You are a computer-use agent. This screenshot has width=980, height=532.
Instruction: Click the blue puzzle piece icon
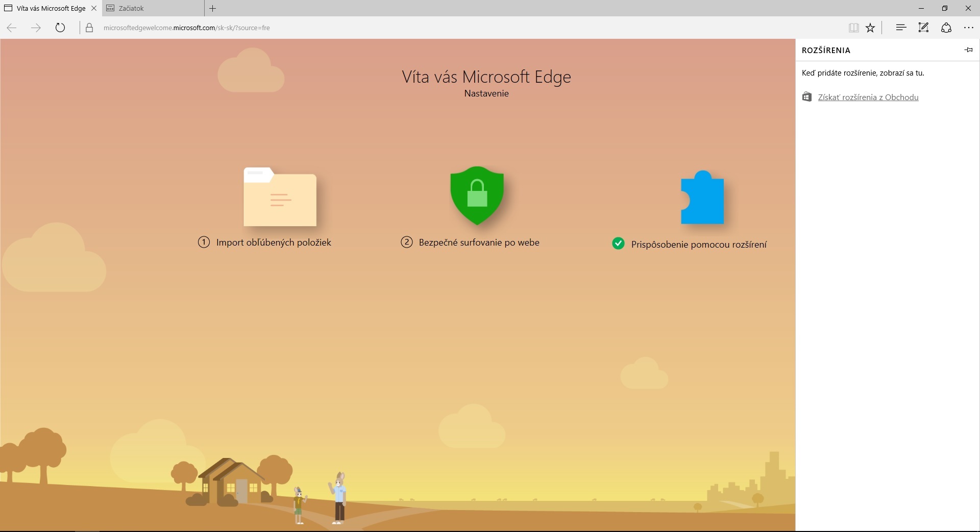tap(702, 197)
